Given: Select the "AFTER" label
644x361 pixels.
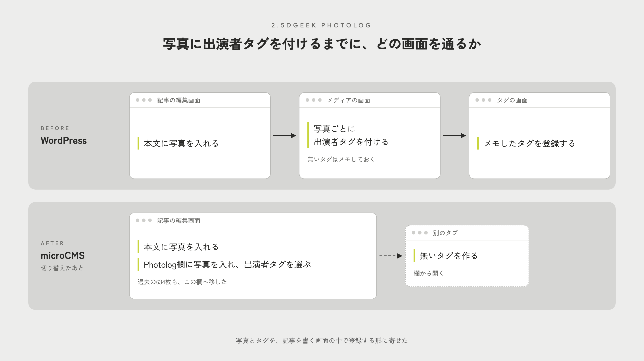Looking at the screenshot, I should coord(52,243).
